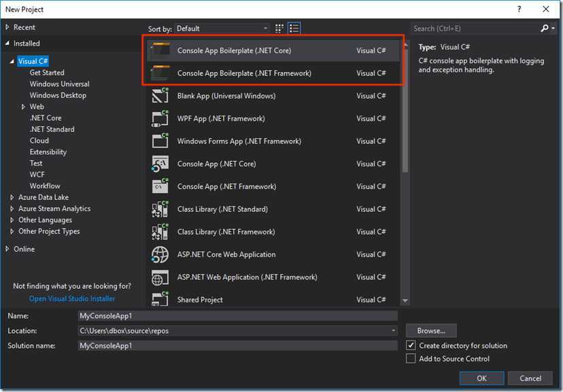Select the Blank App (Universal Windows) template icon

(x=160, y=96)
